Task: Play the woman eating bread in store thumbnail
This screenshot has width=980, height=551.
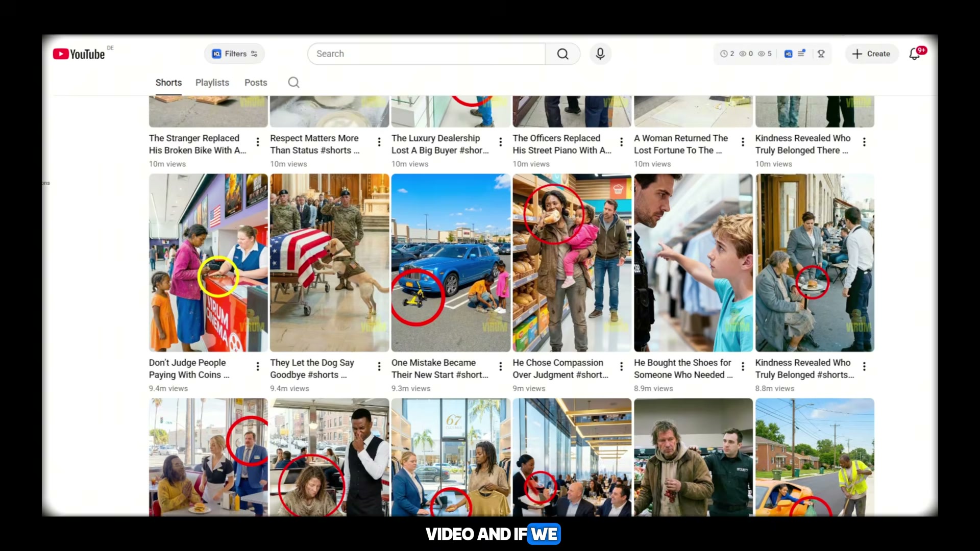Action: click(572, 263)
